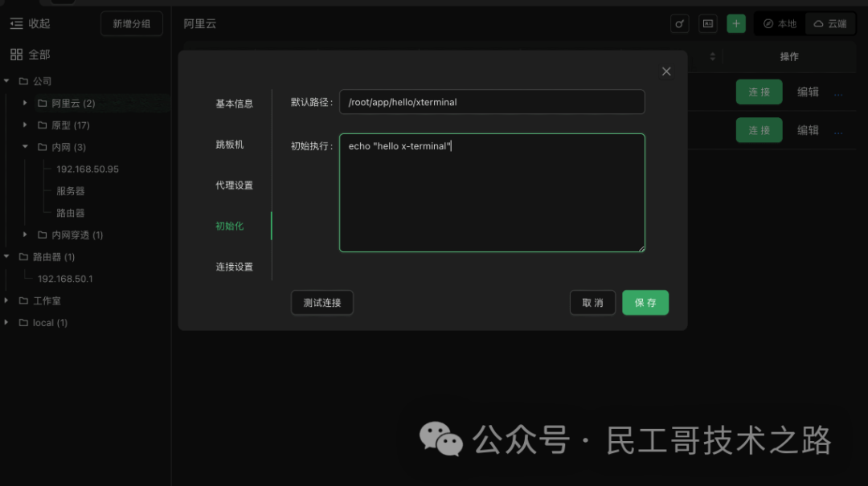This screenshot has width=868, height=486.
Task: Switch to 云端 mode
Action: [x=829, y=24]
